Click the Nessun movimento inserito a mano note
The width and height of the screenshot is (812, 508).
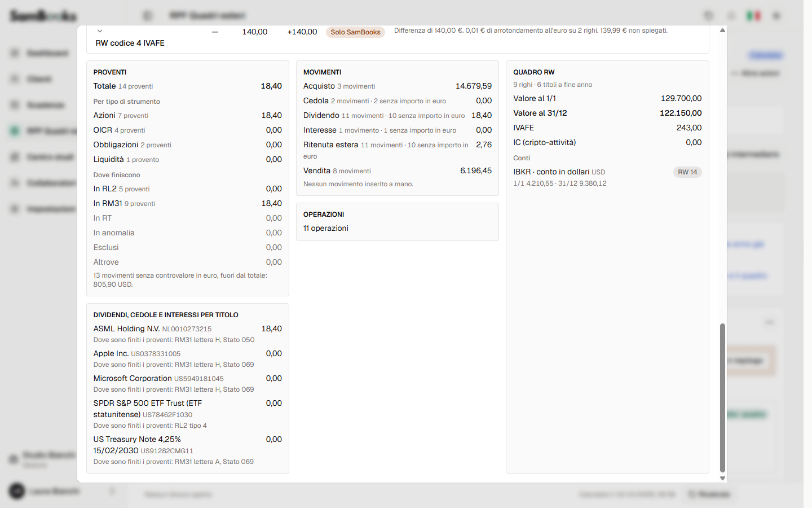click(358, 184)
